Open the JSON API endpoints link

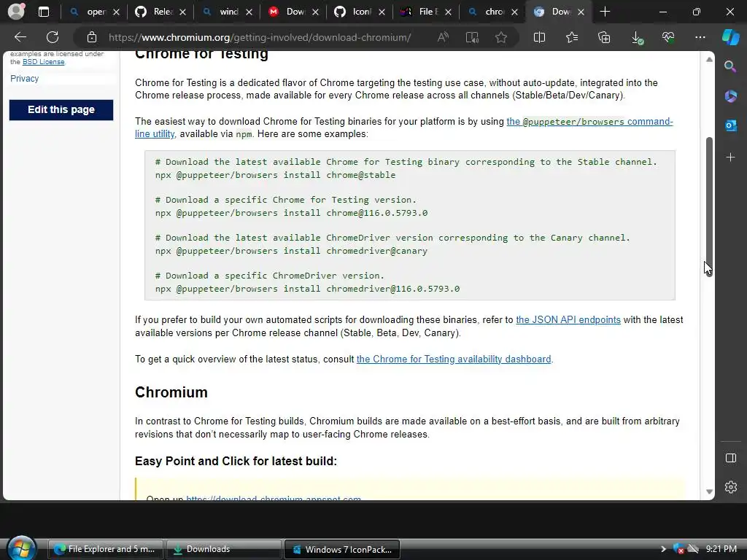pyautogui.click(x=568, y=319)
